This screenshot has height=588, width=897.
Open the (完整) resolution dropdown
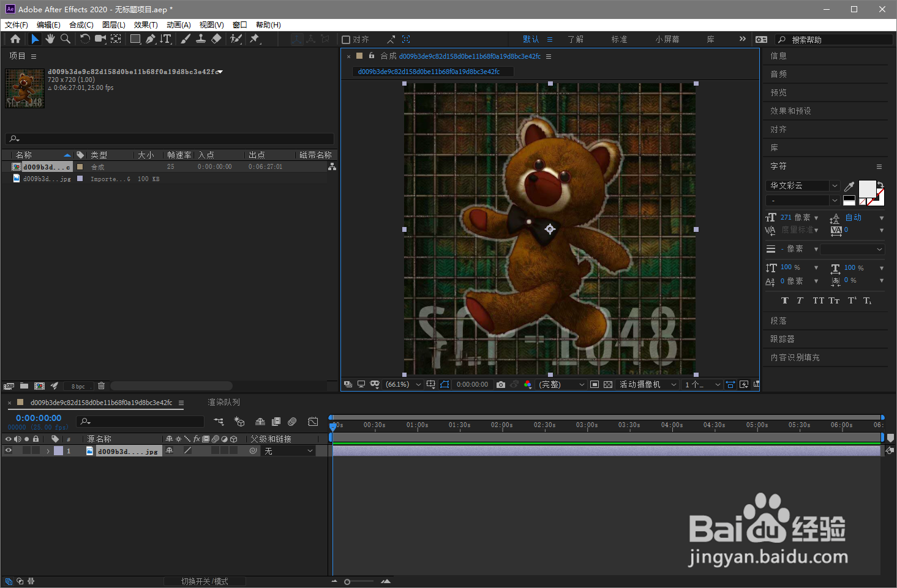pyautogui.click(x=562, y=384)
